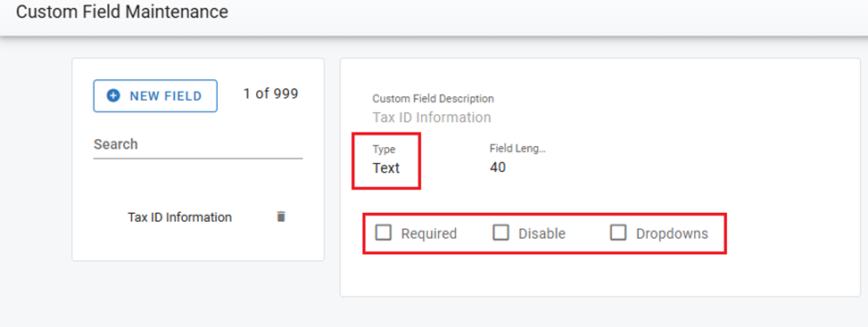
Task: Click the Dropdowns label text
Action: click(672, 234)
